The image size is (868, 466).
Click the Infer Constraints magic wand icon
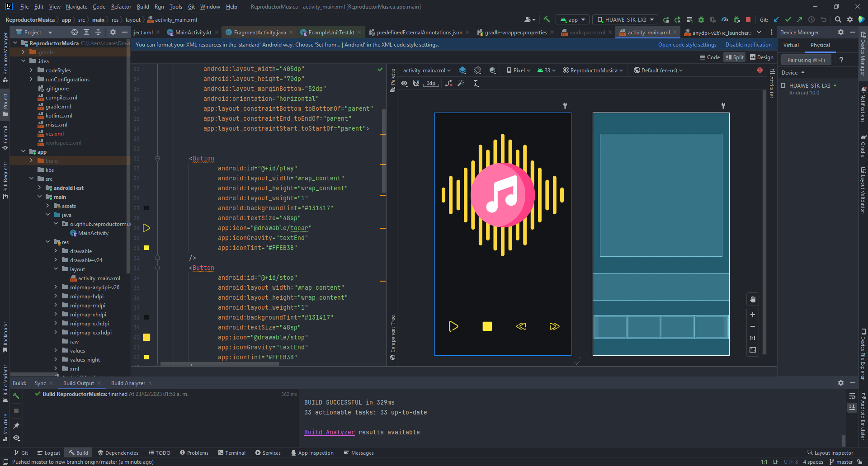click(461, 83)
